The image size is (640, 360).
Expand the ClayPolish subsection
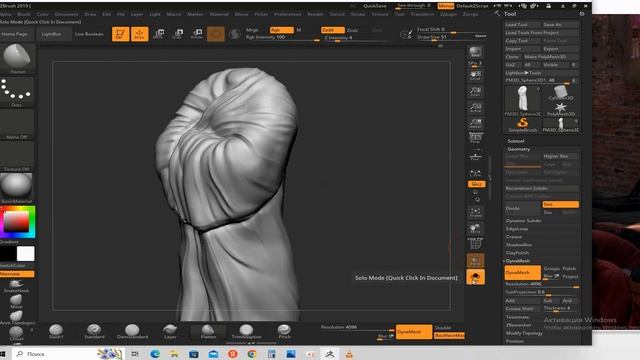(517, 253)
